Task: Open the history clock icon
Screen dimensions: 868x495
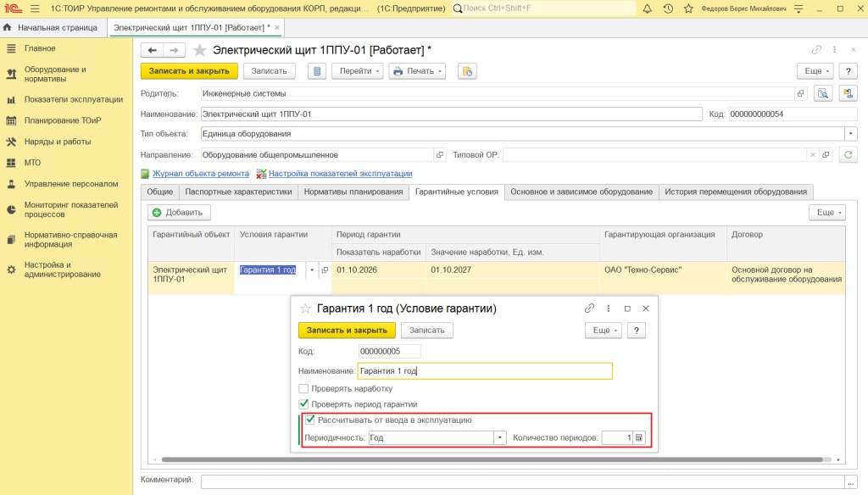Action: coord(668,8)
